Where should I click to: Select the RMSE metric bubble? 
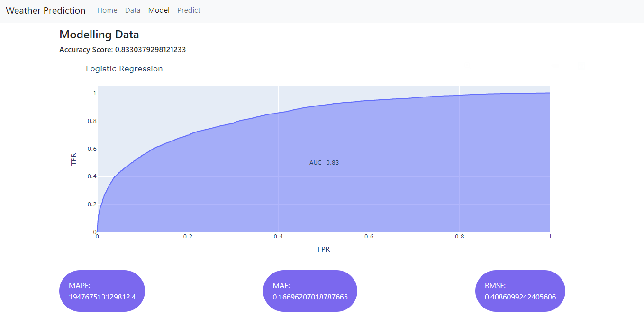[x=520, y=291]
